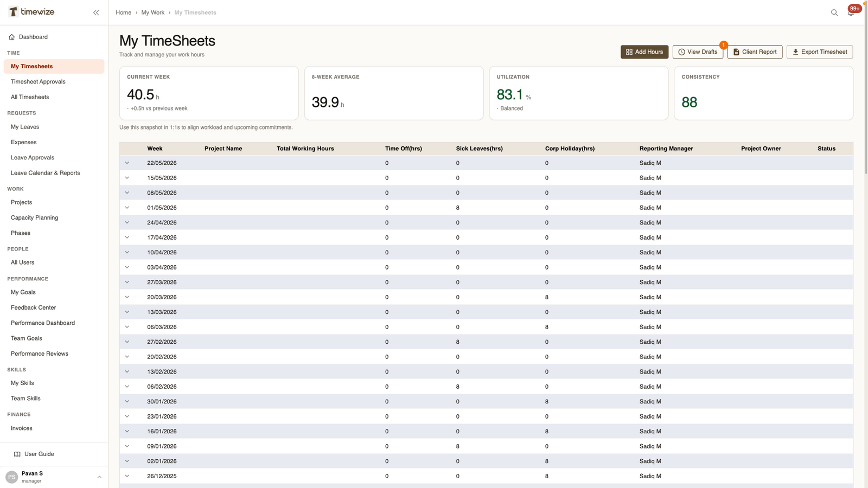Go to Home breadcrumb
Image resolution: width=868 pixels, height=488 pixels.
(123, 12)
